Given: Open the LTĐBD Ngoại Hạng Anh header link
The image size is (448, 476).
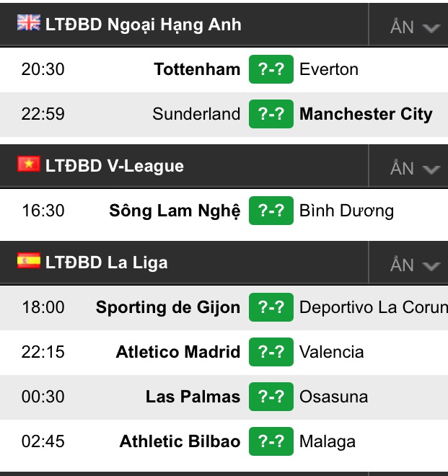Looking at the screenshot, I should 144,25.
